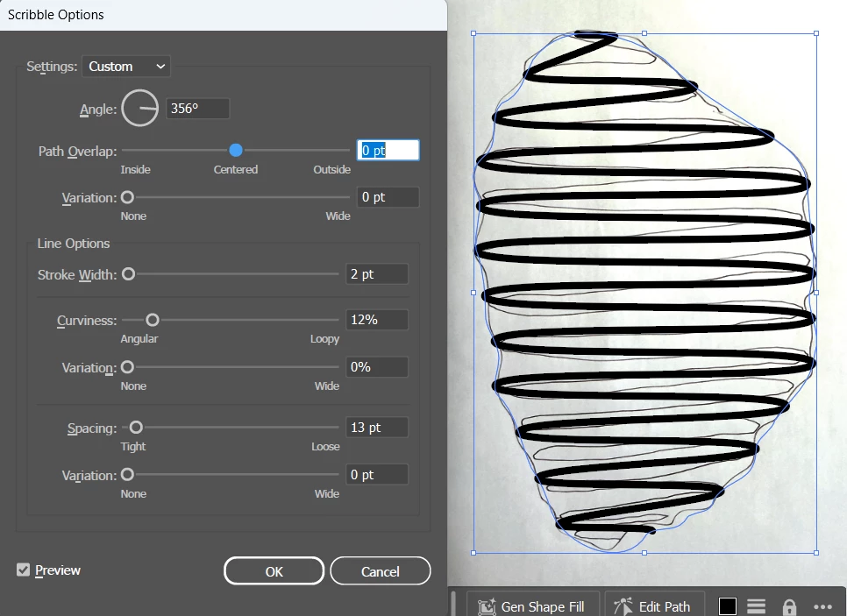
Task: Click the Inside label under Path Overlap
Action: pos(136,169)
